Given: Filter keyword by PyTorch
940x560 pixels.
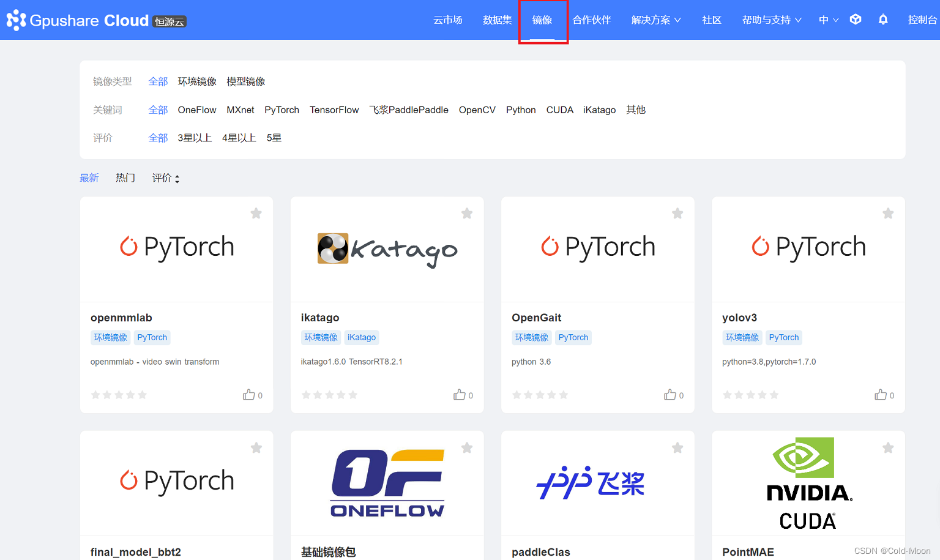Looking at the screenshot, I should point(282,110).
